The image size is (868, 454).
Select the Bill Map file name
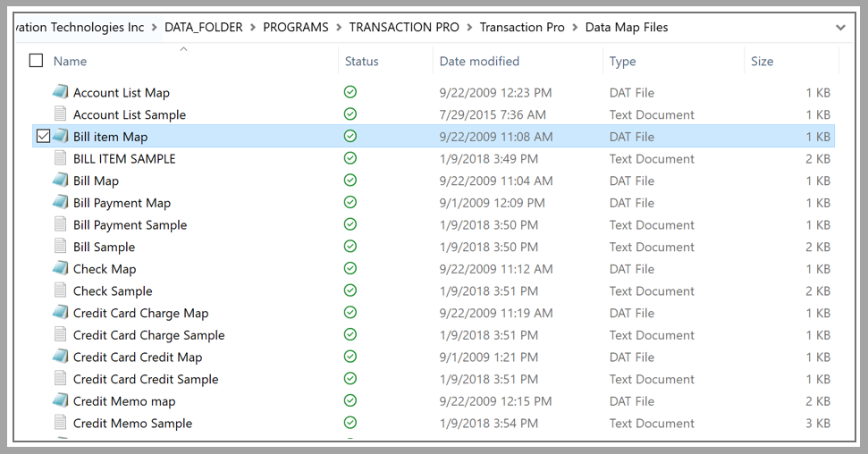(96, 181)
